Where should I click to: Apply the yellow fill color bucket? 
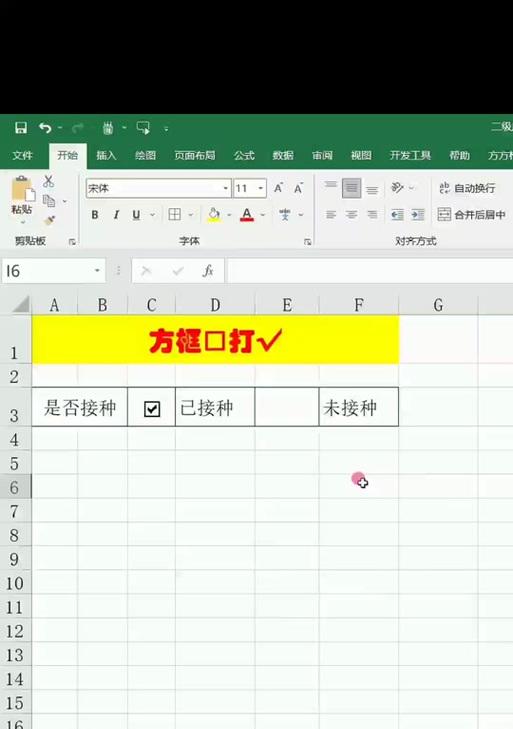click(x=214, y=215)
